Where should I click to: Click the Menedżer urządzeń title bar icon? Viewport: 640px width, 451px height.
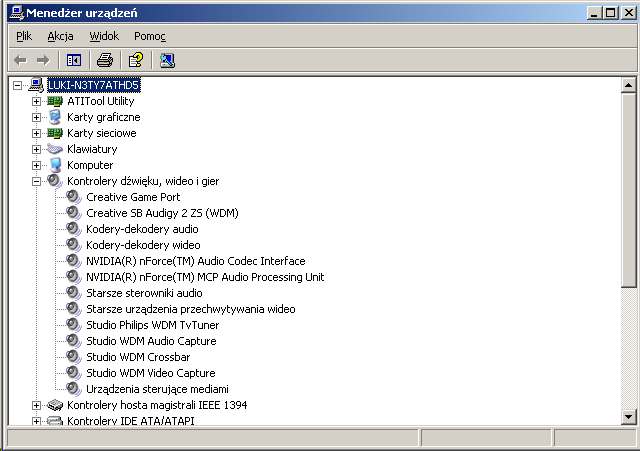tap(17, 13)
